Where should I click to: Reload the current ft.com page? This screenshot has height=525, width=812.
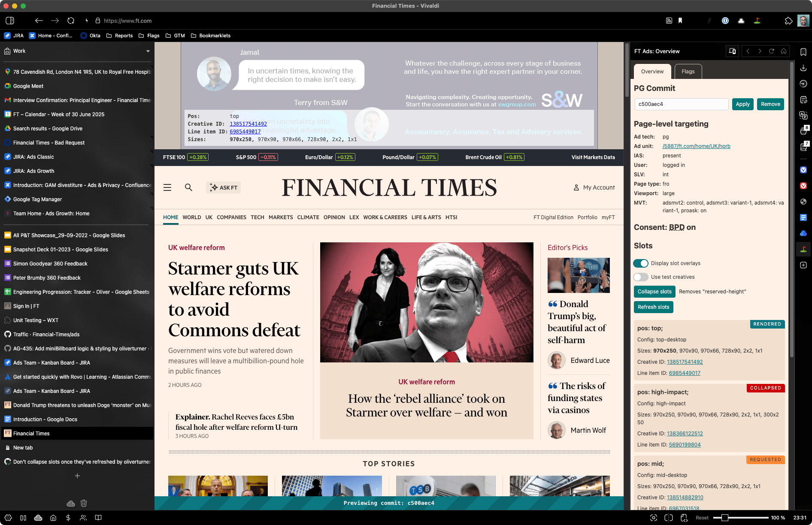pyautogui.click(x=71, y=21)
